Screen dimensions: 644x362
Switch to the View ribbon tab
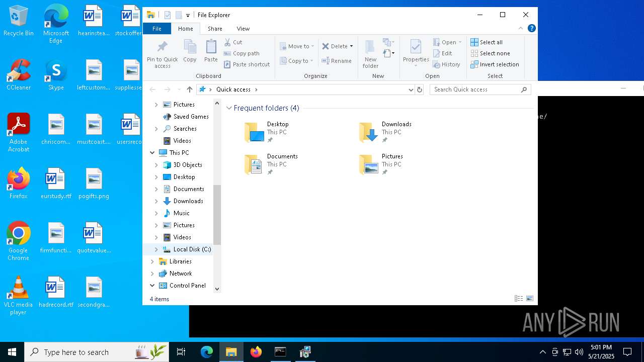(243, 29)
